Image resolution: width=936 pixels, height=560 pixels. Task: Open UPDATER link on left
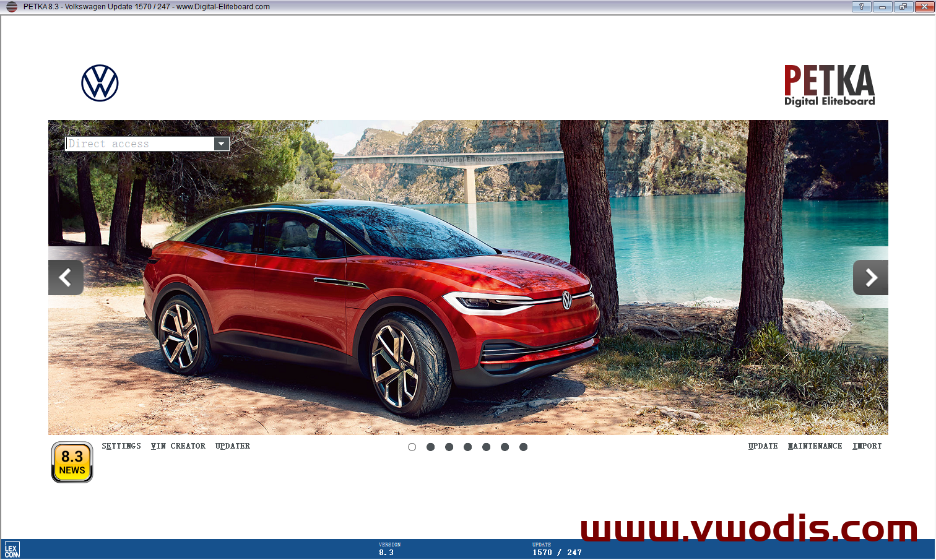click(x=233, y=446)
